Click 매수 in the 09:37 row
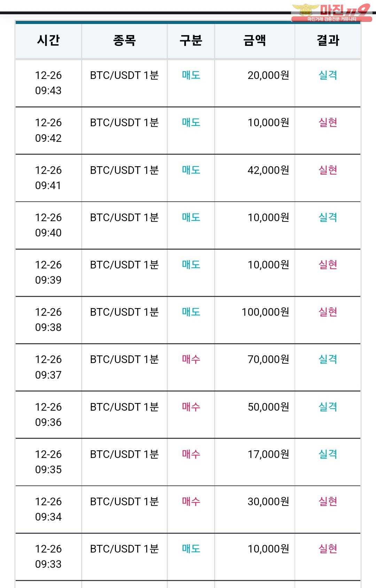The width and height of the screenshot is (376, 588). [191, 359]
